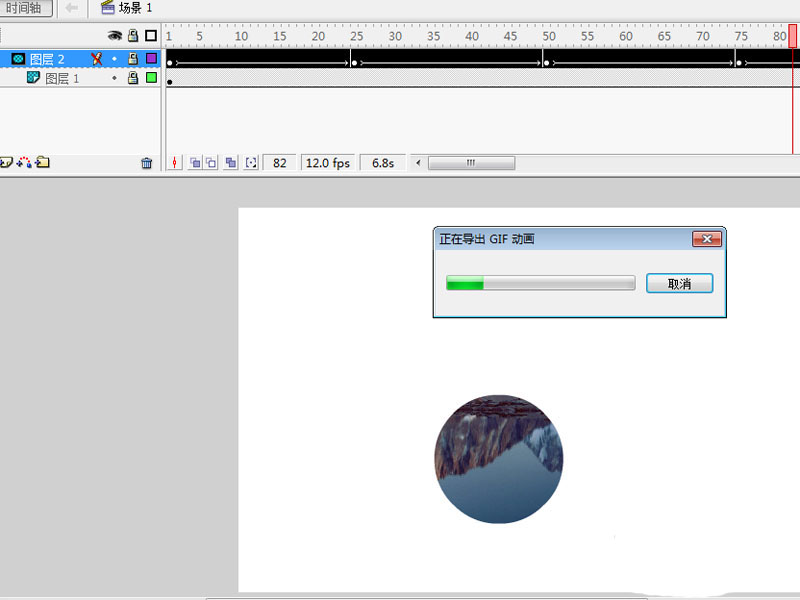The height and width of the screenshot is (600, 800).
Task: Toggle outline view for all layers
Action: (151, 35)
